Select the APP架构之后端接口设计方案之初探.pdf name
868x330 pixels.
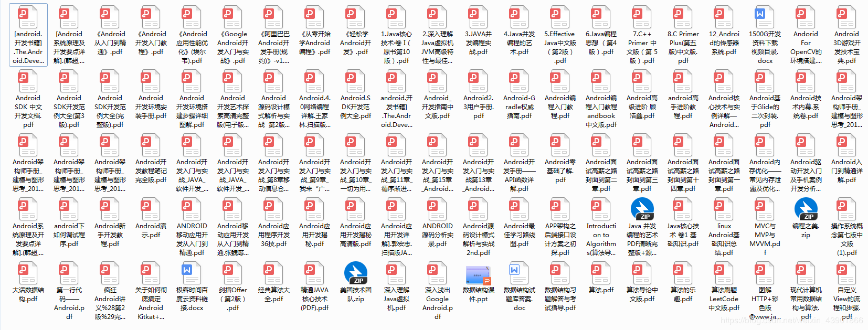560,239
